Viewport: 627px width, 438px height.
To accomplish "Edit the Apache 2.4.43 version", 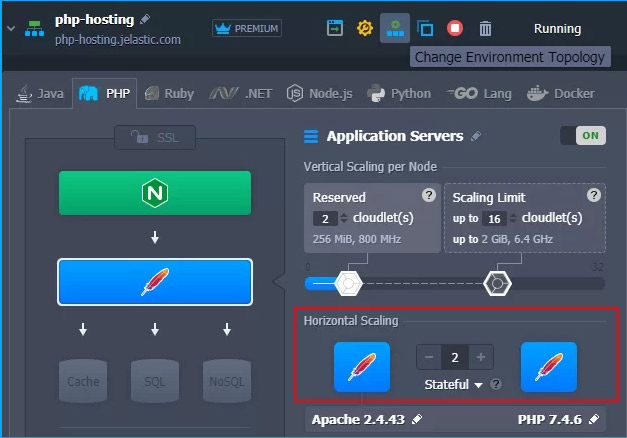I will pos(417,419).
